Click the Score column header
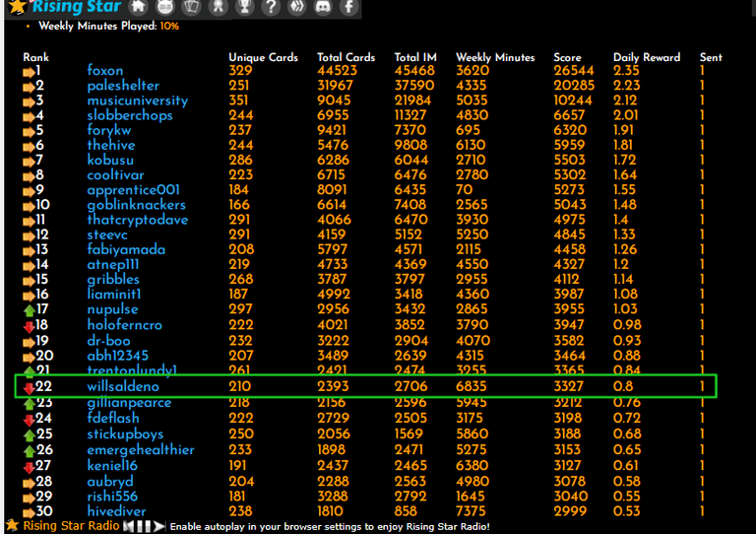Screen dimensions: 756x534 click(567, 57)
